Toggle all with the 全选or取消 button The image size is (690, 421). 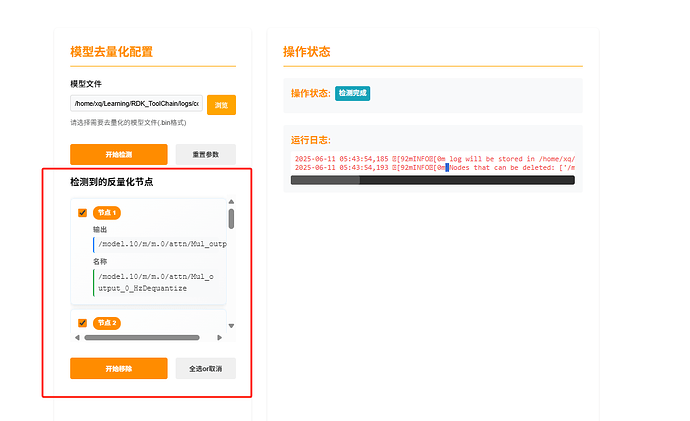[206, 368]
